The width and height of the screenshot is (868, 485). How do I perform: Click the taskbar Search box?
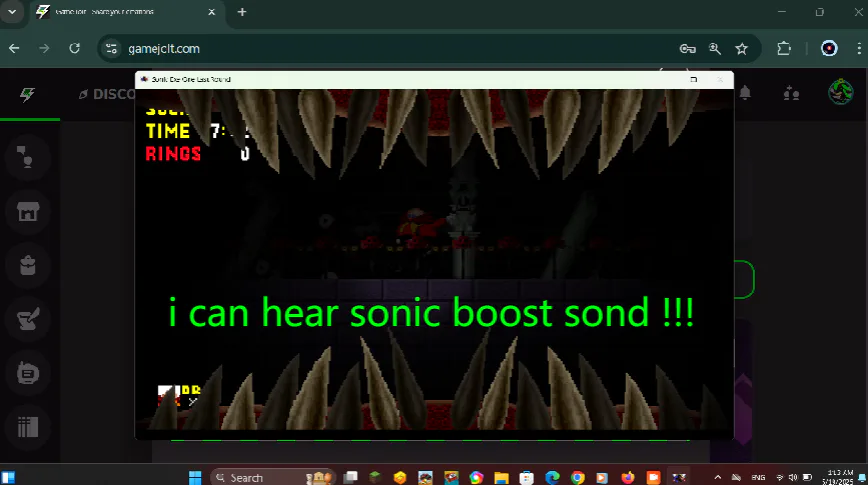(274, 477)
